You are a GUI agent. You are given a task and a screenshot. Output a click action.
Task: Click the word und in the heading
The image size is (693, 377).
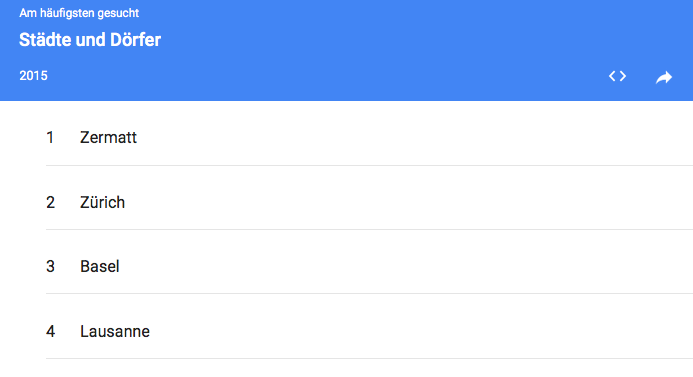[x=91, y=40]
